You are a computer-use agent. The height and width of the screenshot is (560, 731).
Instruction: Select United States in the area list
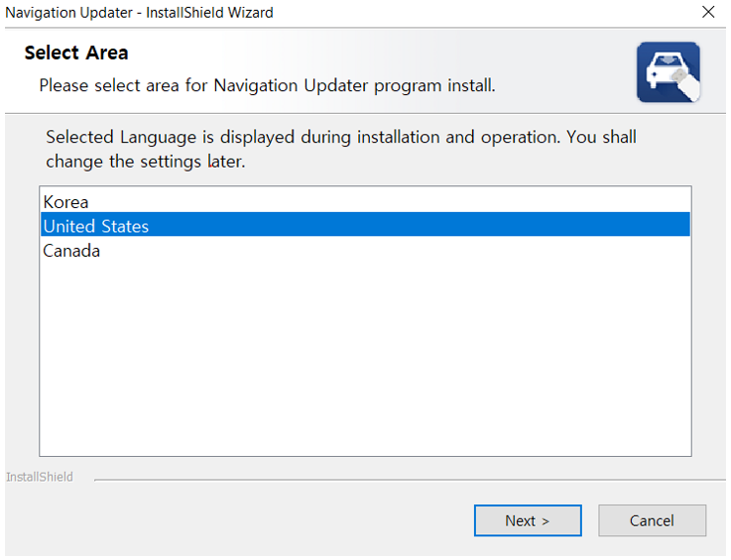365,226
